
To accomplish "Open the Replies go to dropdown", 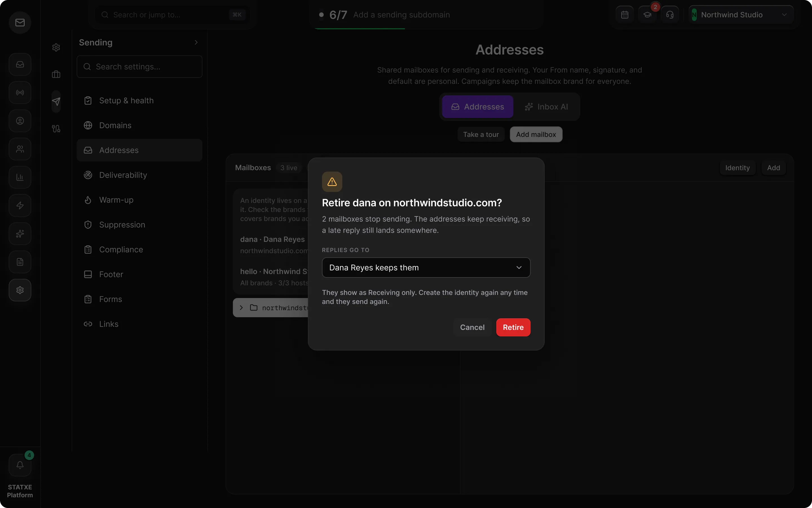I will click(426, 268).
